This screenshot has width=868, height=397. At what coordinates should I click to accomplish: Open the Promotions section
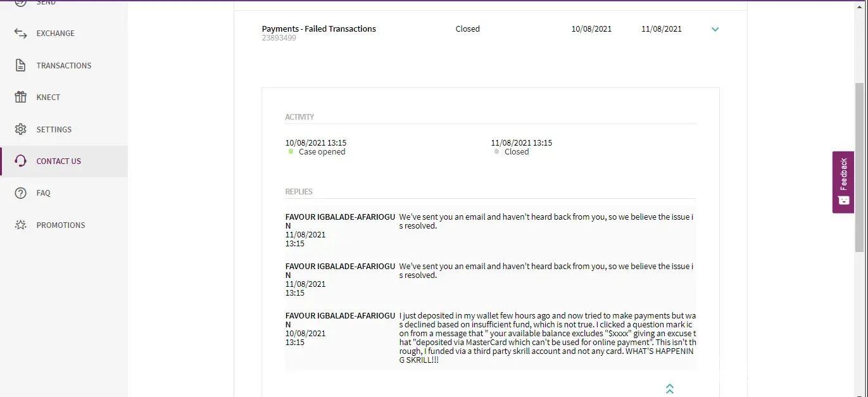click(x=63, y=225)
